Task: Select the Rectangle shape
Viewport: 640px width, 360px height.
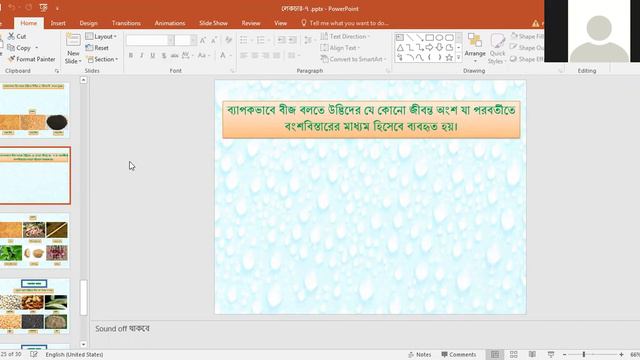Action: pyautogui.click(x=429, y=38)
